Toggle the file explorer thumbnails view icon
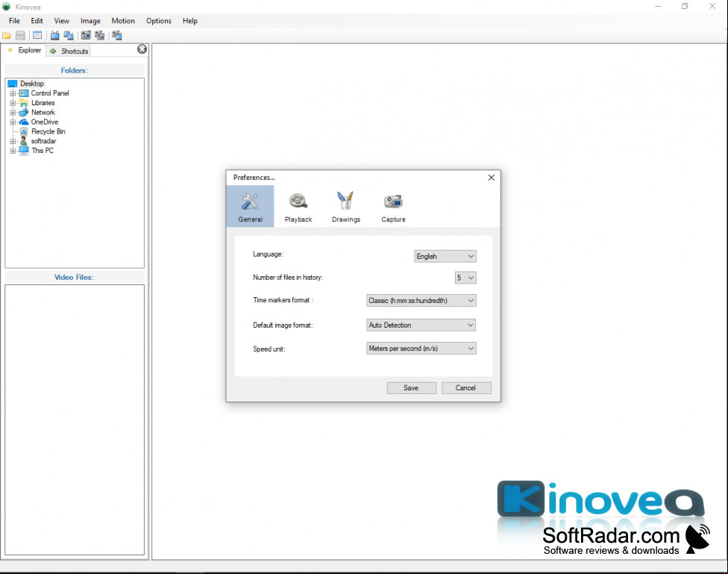The width and height of the screenshot is (728, 574). (37, 35)
